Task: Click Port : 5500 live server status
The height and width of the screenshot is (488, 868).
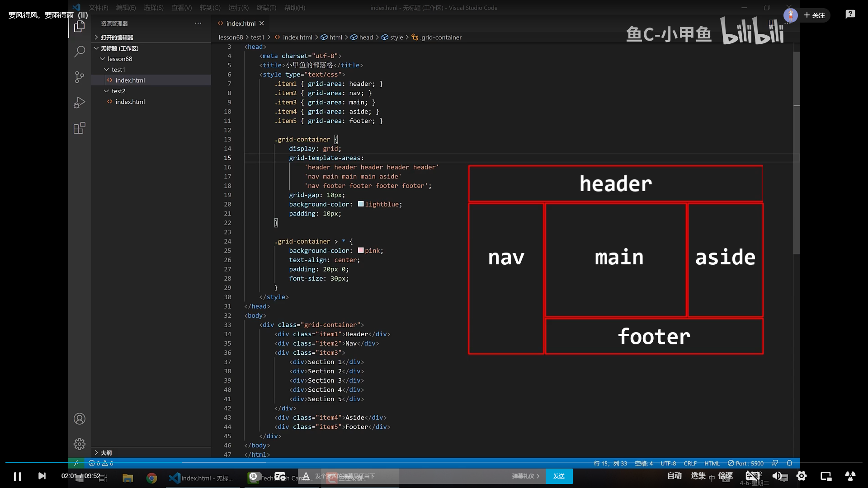Action: 745,463
